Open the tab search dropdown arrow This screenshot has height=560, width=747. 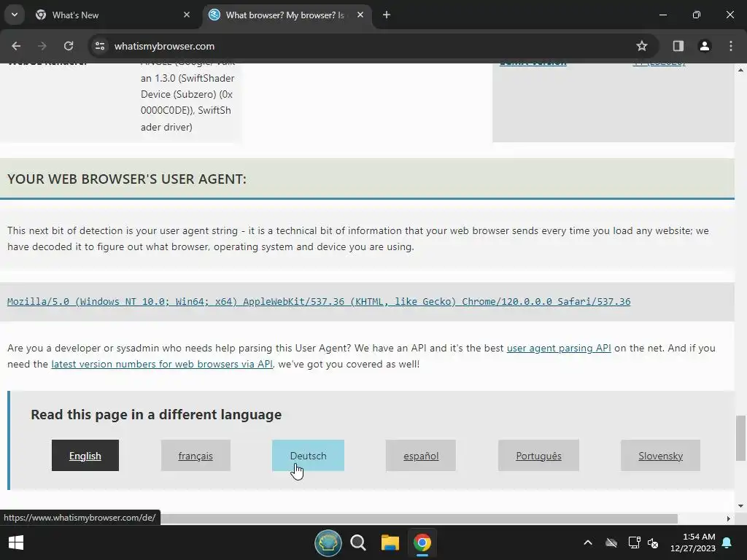pyautogui.click(x=15, y=15)
